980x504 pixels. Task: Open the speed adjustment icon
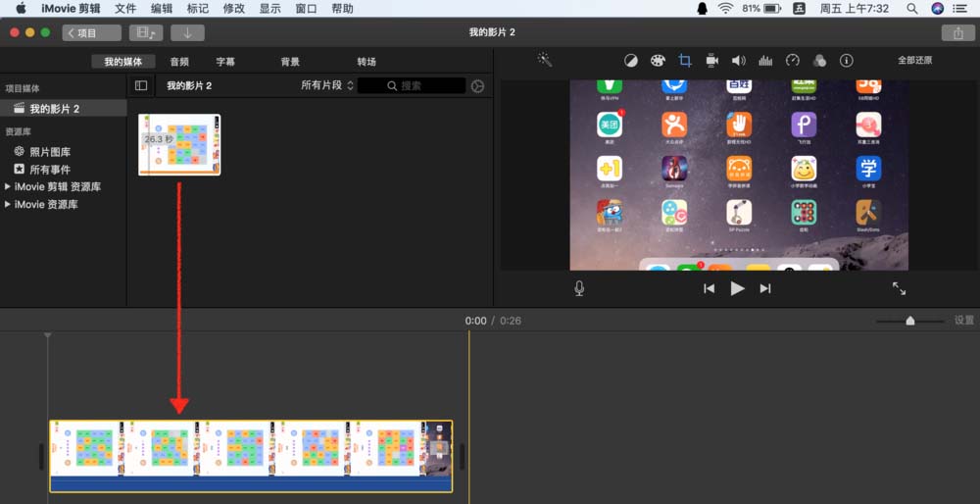[x=793, y=61]
